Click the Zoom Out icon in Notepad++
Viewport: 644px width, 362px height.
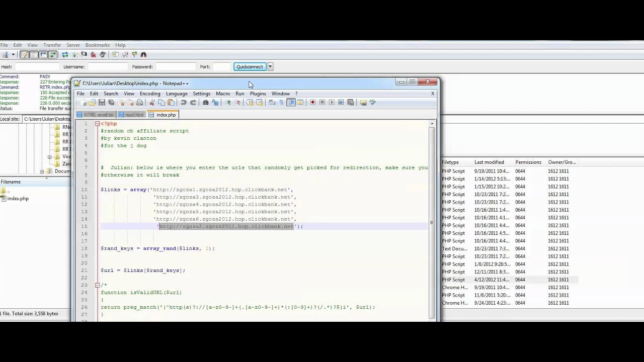coord(238,103)
